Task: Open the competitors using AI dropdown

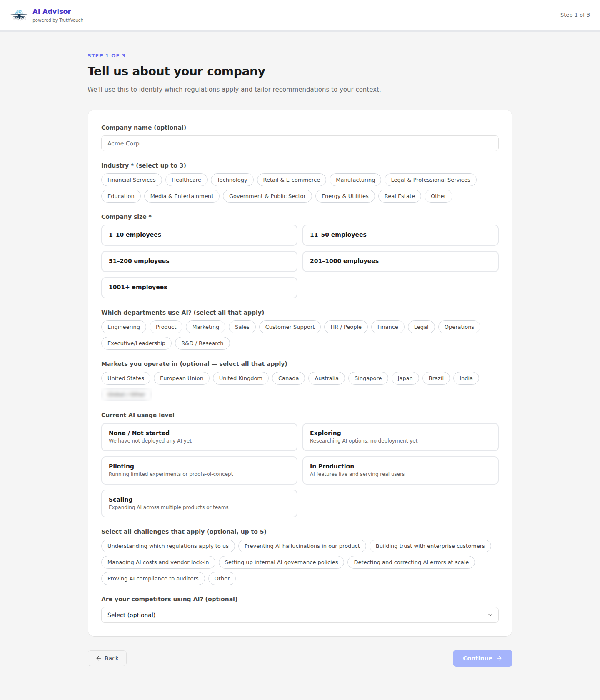Action: (300, 615)
